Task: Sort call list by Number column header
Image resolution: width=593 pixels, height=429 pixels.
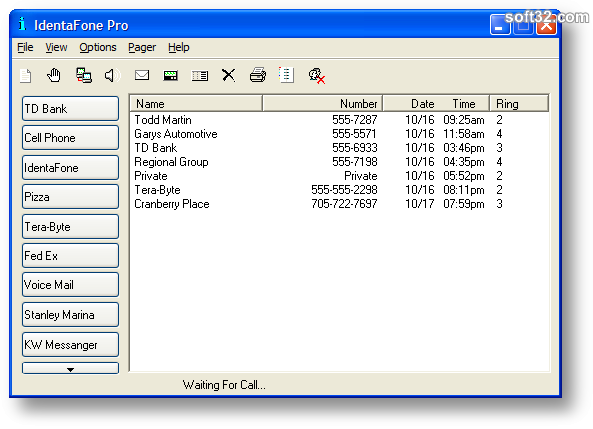Action: (x=323, y=104)
